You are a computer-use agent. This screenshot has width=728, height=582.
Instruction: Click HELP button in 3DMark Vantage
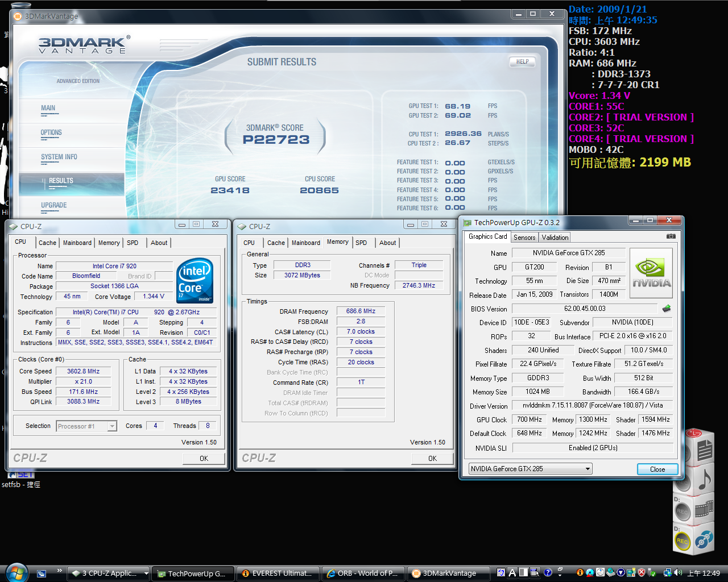pos(523,61)
